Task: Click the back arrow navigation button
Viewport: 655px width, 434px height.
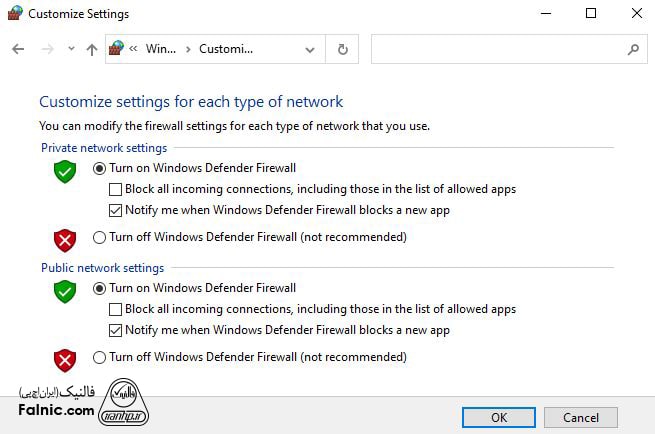Action: click(x=18, y=49)
